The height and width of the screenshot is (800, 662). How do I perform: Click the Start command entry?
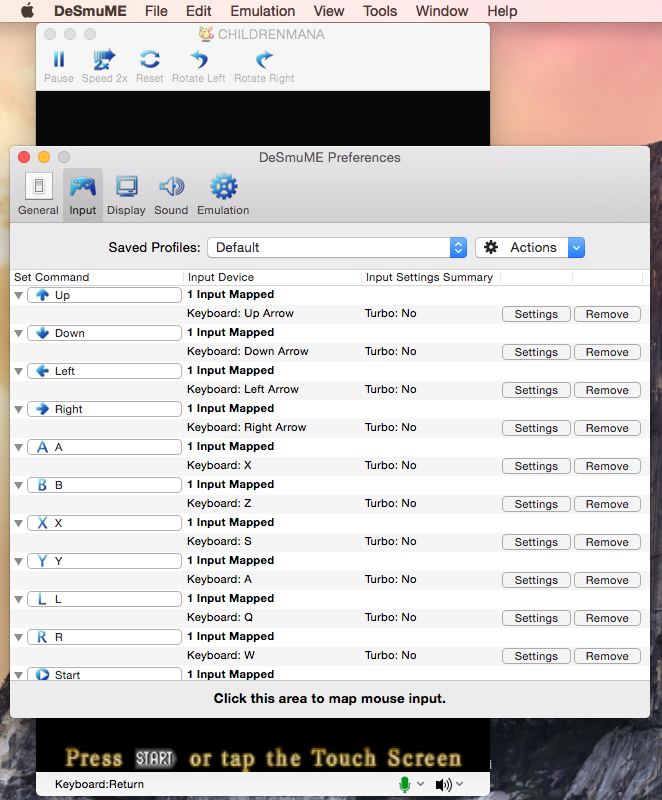(104, 674)
